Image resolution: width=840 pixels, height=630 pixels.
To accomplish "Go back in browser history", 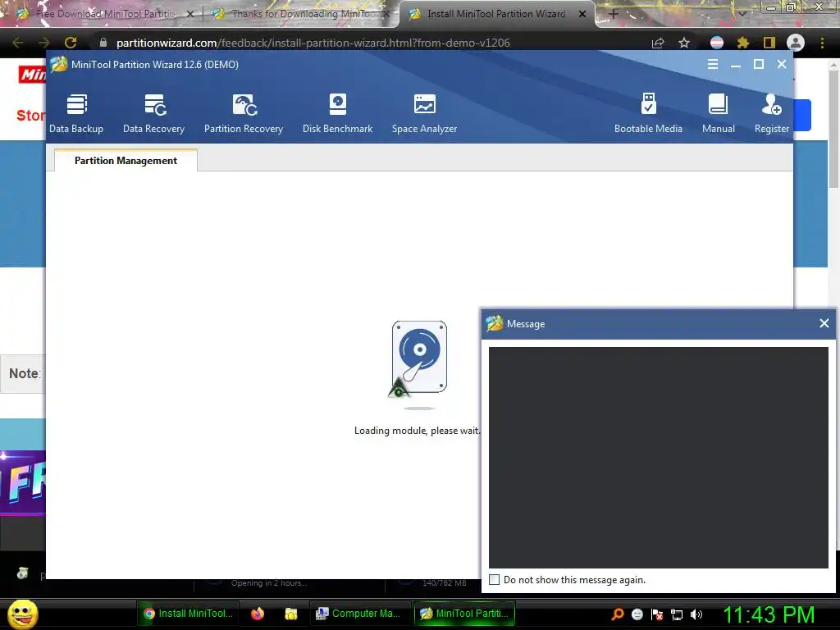I will [18, 43].
